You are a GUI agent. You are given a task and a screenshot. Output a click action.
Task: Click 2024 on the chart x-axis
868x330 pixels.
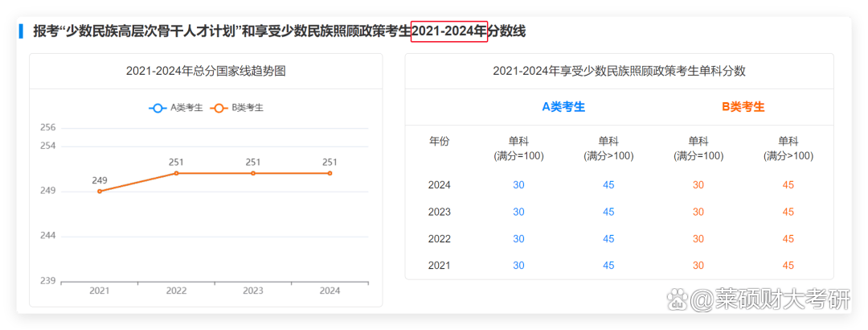(330, 291)
